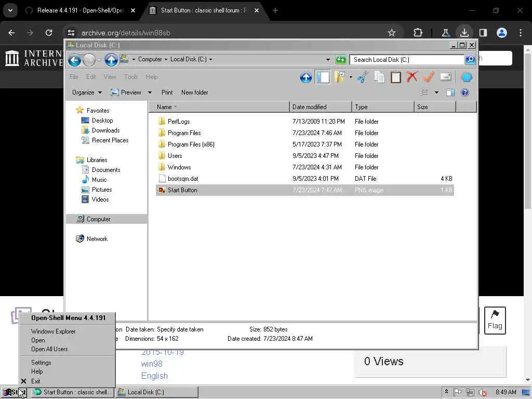Viewport: 532px width, 399px height.
Task: Click the Email envelope toolbar icon
Action: [x=445, y=77]
